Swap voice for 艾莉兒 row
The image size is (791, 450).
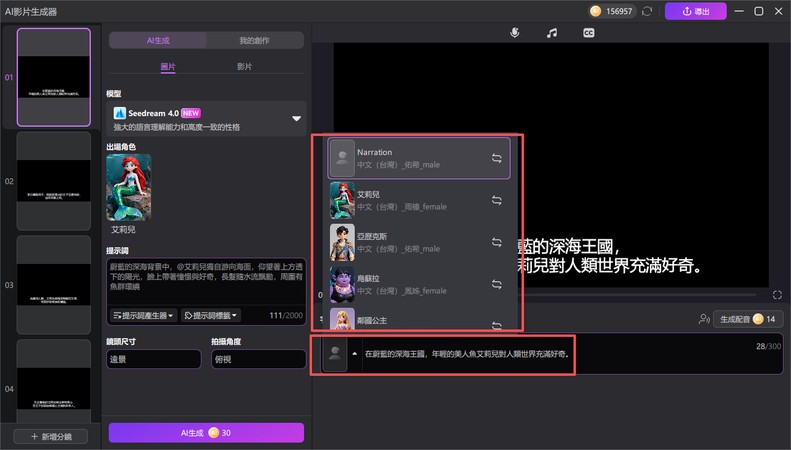[x=496, y=200]
